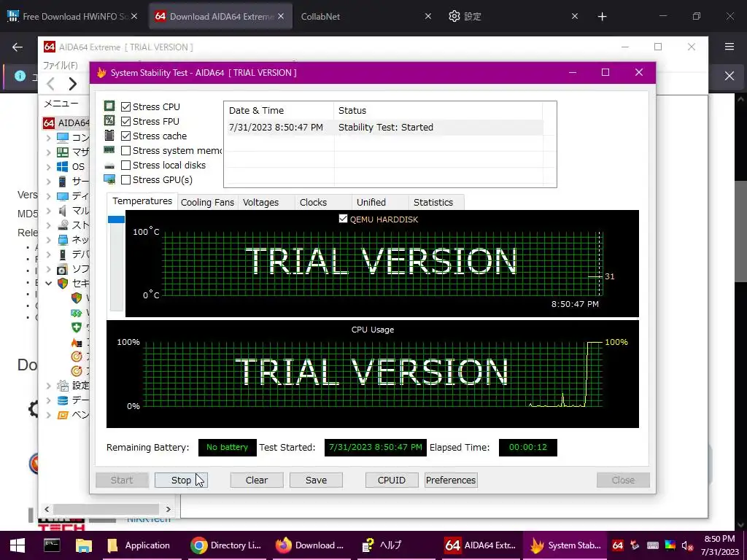This screenshot has height=560, width=747.
Task: Click the back arrow in AIDA64 toolbar
Action: 50,84
